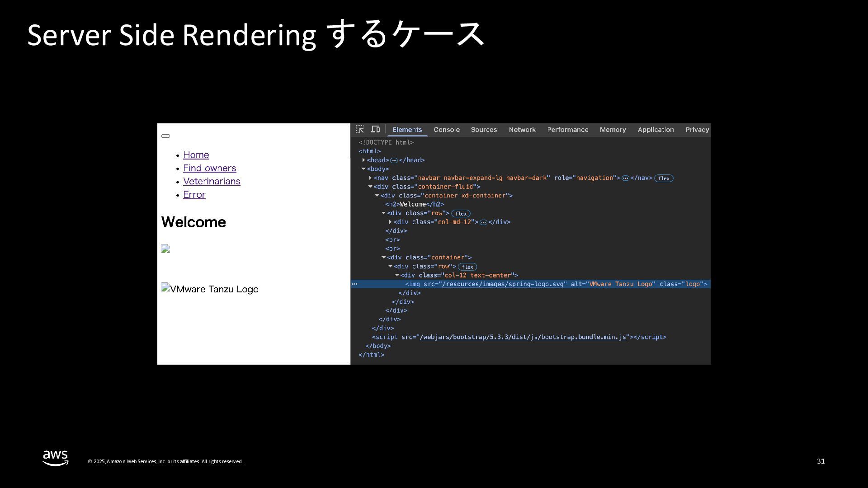Activate the element inspector picker icon
The width and height of the screenshot is (868, 488).
tap(360, 130)
